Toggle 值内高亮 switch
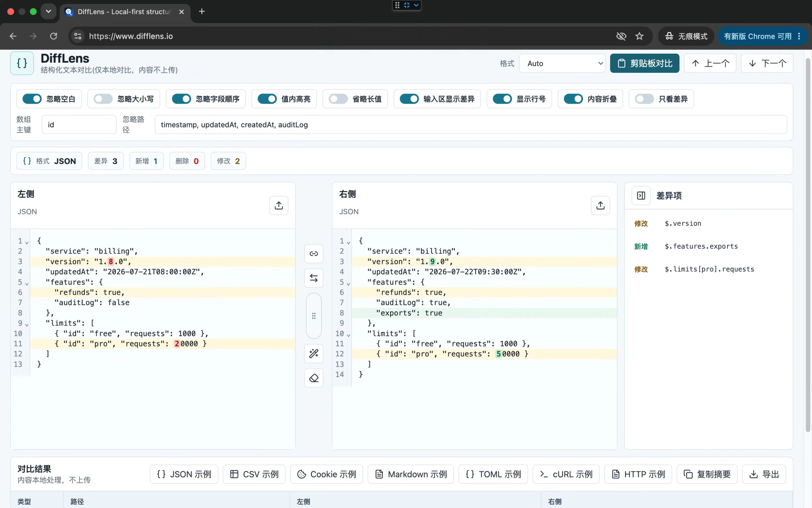 (x=267, y=99)
